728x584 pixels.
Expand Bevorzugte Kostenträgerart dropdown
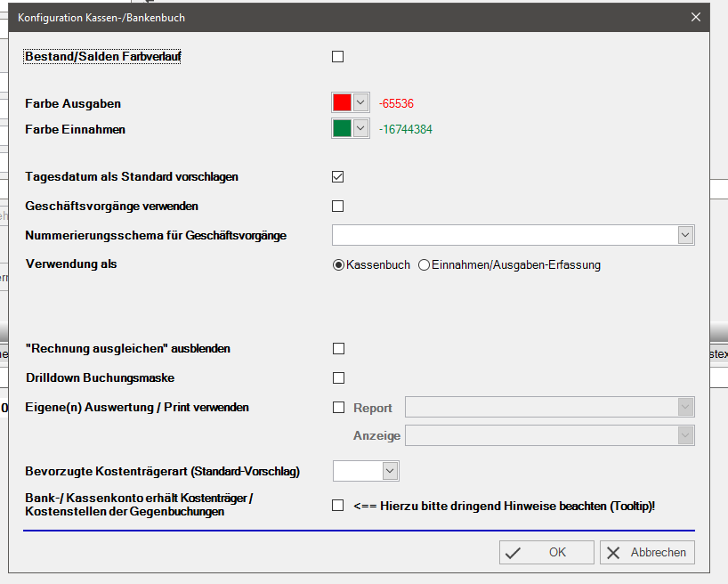[x=390, y=471]
